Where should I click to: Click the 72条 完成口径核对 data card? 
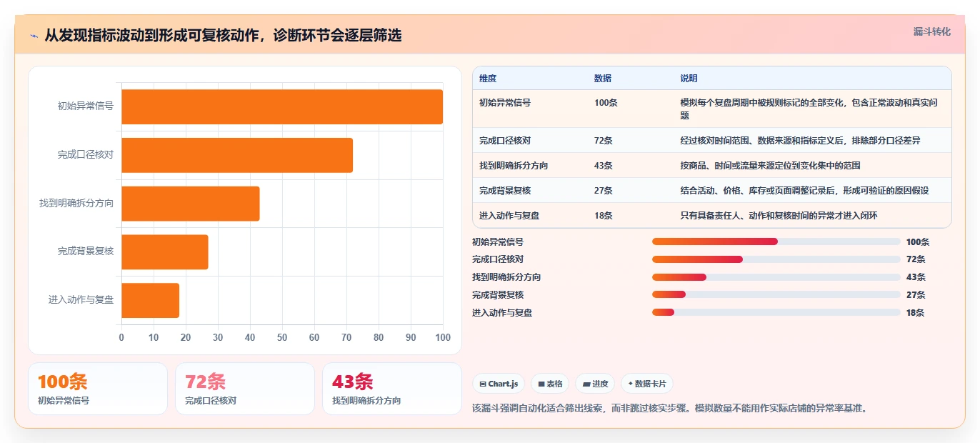245,389
